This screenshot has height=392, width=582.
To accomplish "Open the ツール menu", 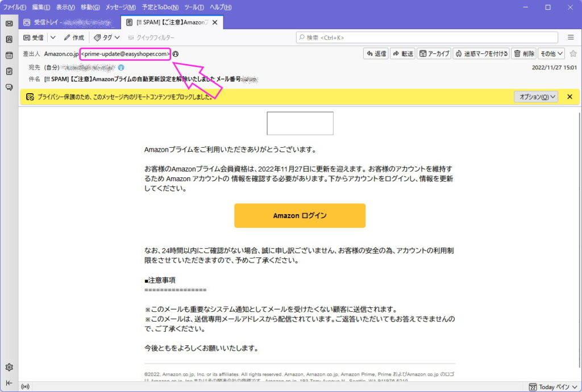I will point(194,7).
